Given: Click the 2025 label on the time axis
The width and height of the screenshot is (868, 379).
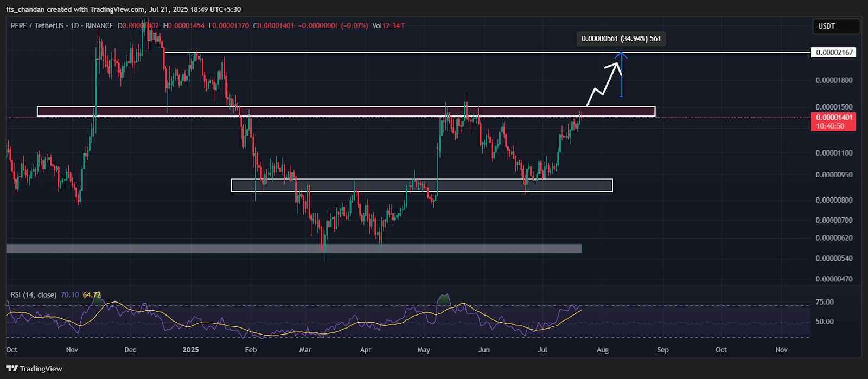Looking at the screenshot, I should [x=190, y=350].
